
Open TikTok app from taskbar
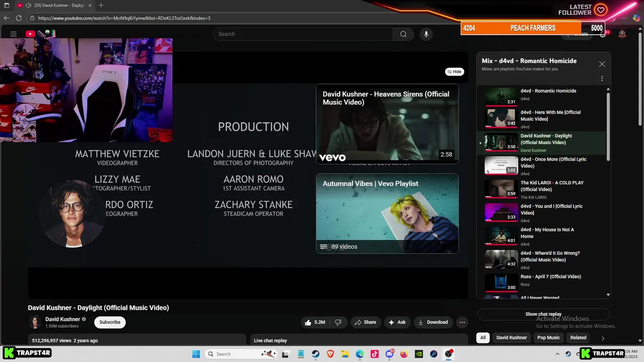tap(374, 354)
